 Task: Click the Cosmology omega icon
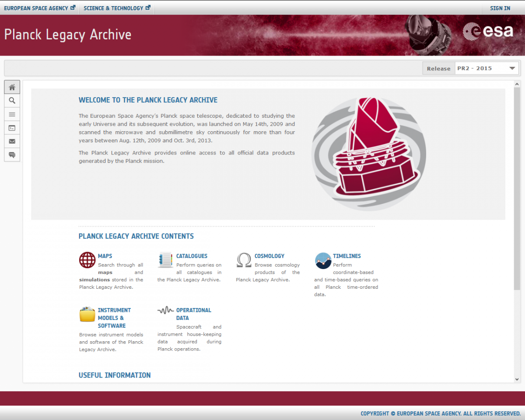pos(244,260)
